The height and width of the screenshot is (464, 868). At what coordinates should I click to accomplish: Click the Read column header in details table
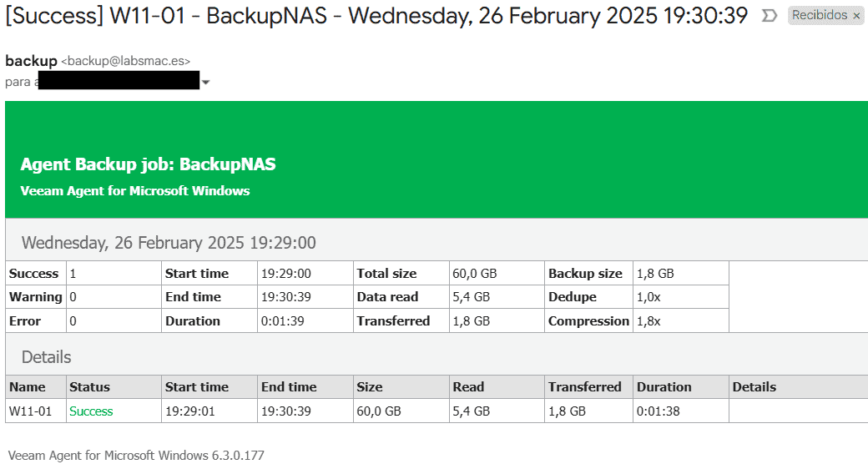(x=468, y=387)
